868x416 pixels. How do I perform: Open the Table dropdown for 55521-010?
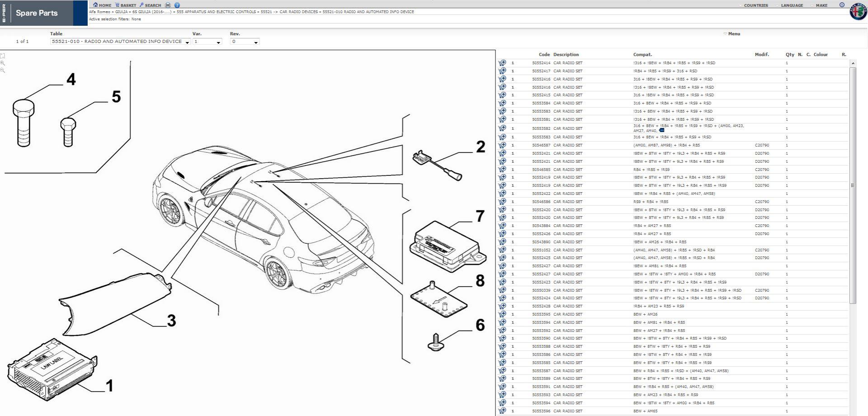(x=120, y=42)
